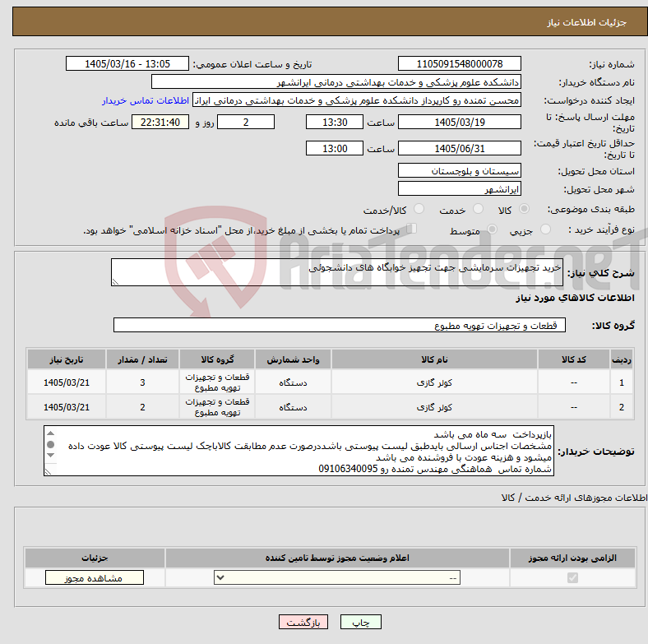This screenshot has height=644, width=648.
Task: Click the کد کالا column header
Action: coord(574,359)
